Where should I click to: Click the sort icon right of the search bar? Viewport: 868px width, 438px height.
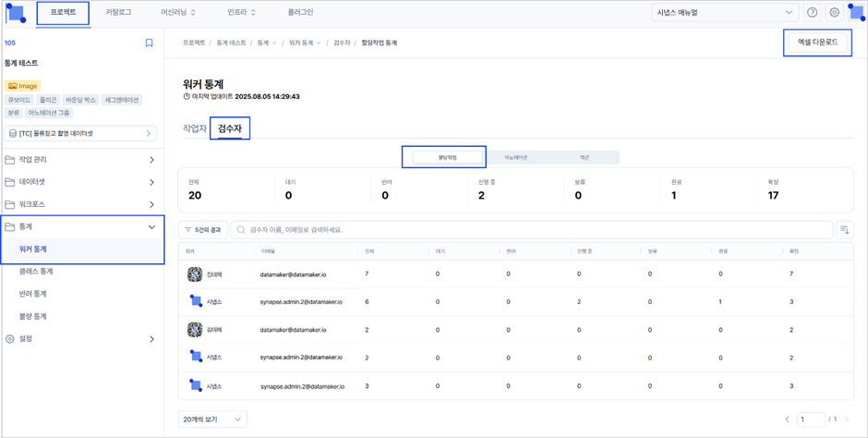point(844,229)
